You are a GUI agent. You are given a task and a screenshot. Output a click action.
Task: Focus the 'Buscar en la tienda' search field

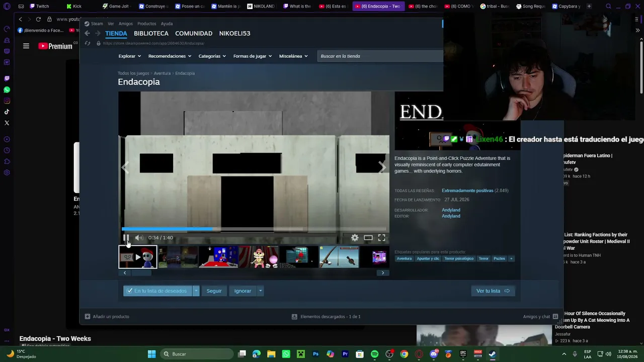pos(380,56)
